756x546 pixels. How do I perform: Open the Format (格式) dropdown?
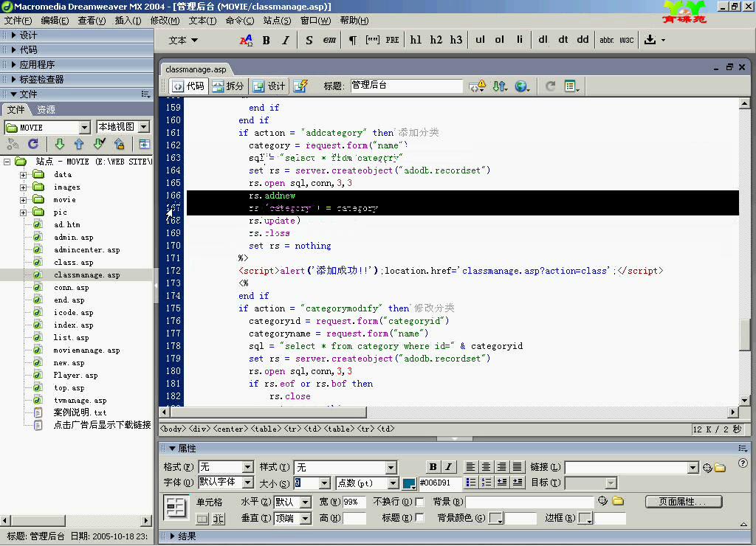click(x=247, y=467)
